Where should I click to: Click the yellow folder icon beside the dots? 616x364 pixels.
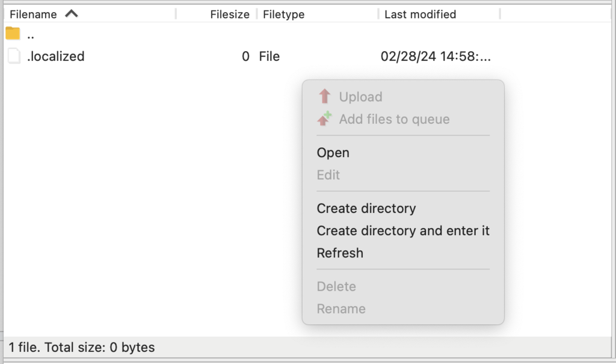click(12, 35)
